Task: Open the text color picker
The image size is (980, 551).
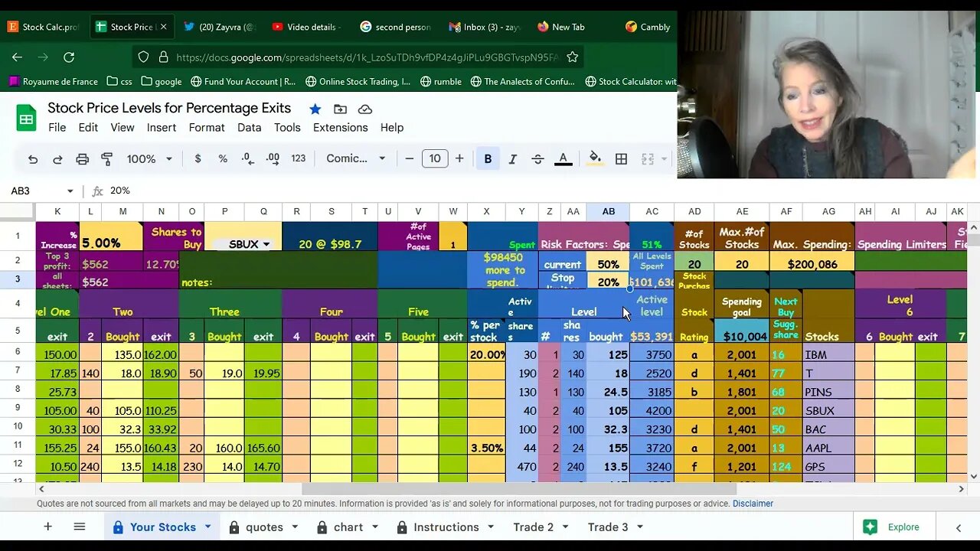Action: [x=563, y=159]
